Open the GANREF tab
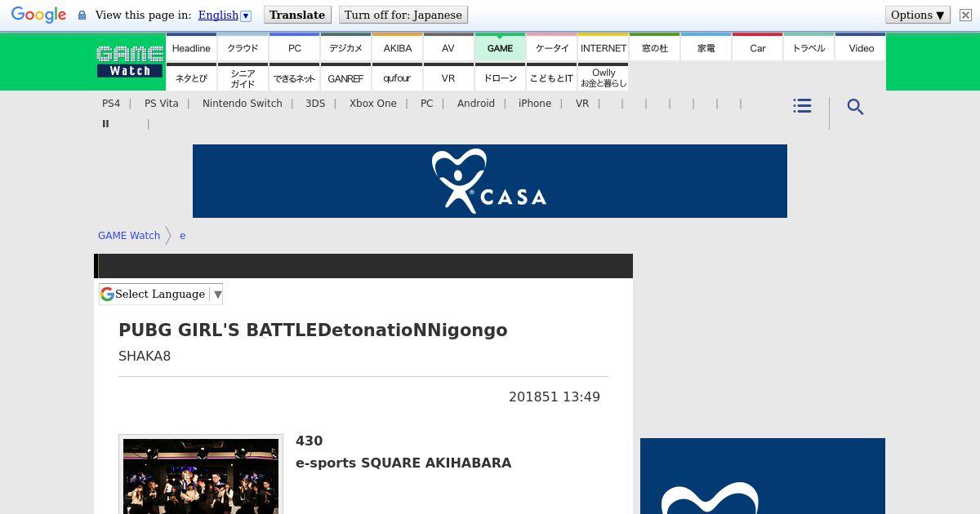The width and height of the screenshot is (980, 514). 345,78
